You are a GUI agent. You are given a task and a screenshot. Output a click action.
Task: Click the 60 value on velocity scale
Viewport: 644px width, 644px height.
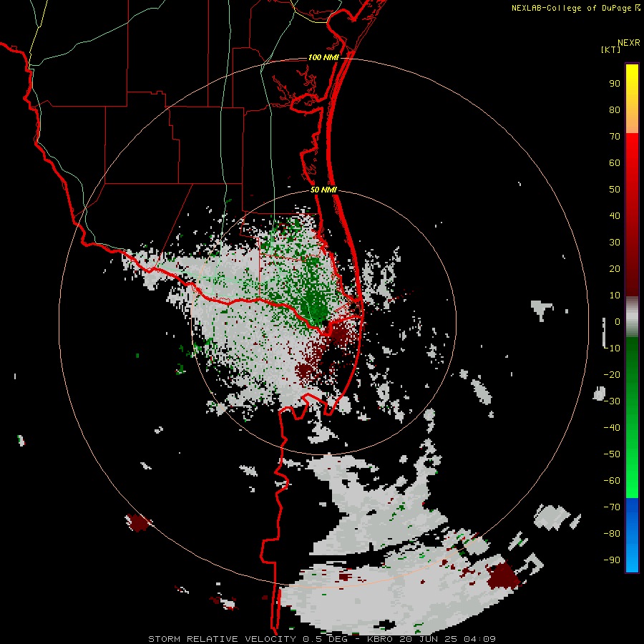(615, 163)
